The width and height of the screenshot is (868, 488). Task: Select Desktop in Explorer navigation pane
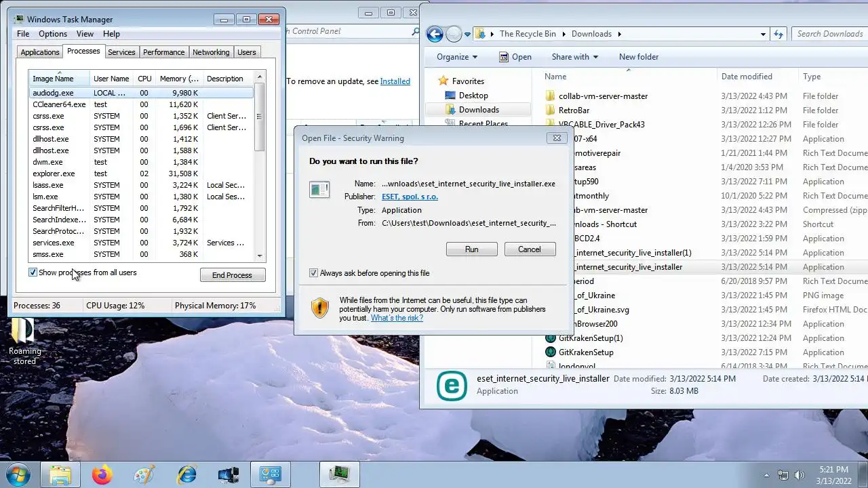point(473,96)
